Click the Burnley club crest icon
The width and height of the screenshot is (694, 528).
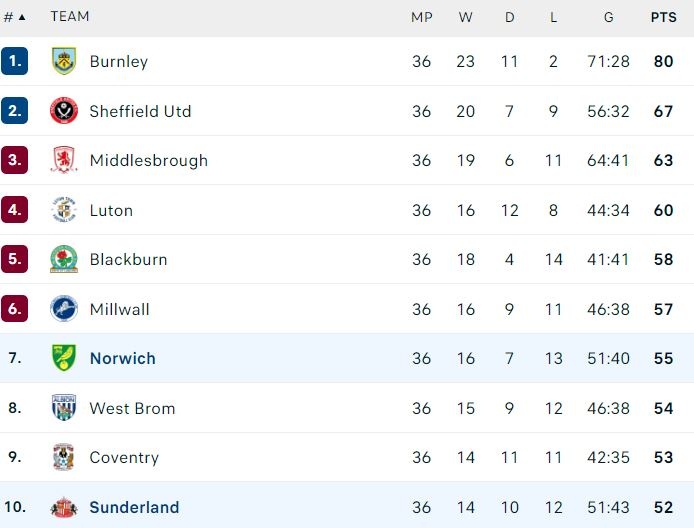pos(64,61)
